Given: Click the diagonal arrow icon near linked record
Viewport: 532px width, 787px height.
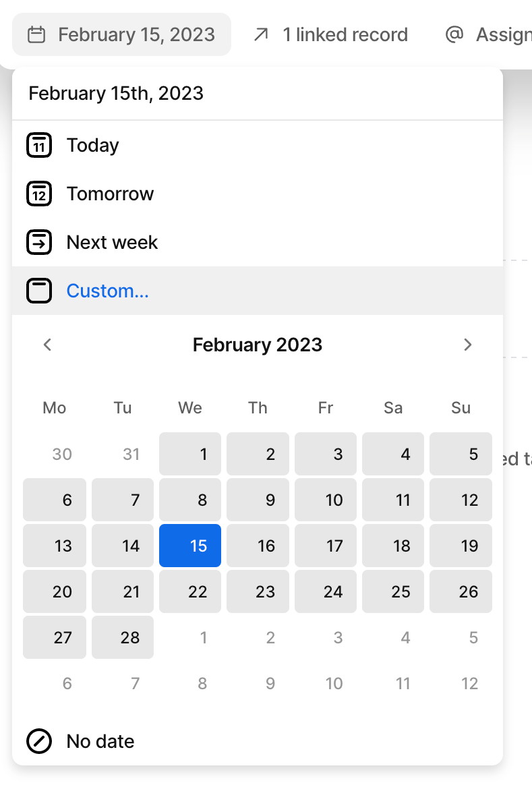Looking at the screenshot, I should point(262,34).
